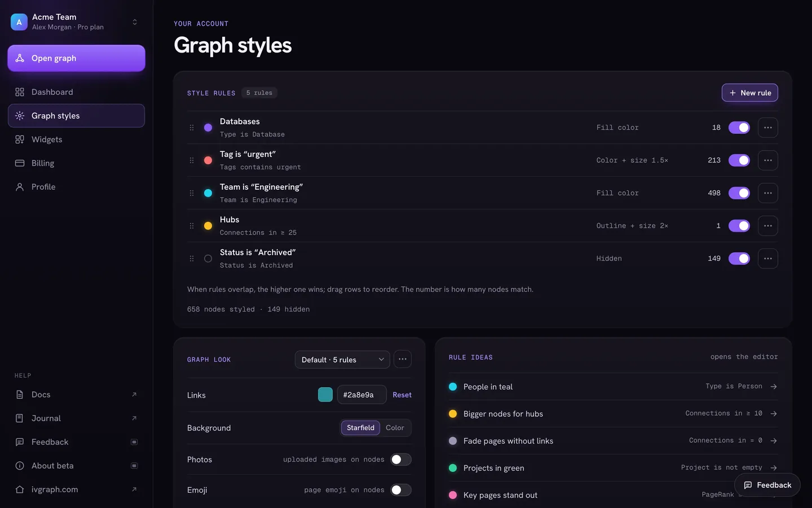Open Profile page from sidebar
This screenshot has height=508, width=812.
pyautogui.click(x=76, y=187)
